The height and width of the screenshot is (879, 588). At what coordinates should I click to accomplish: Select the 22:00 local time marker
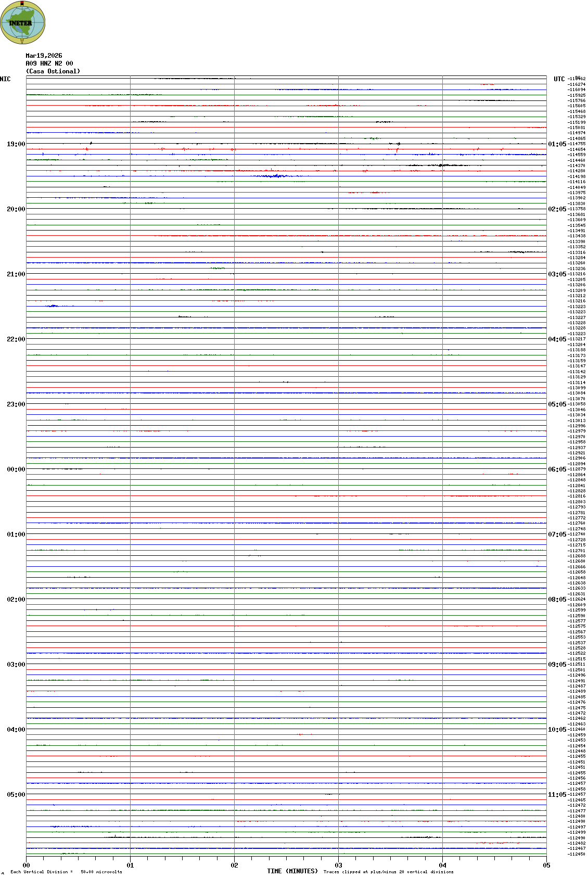pos(16,339)
